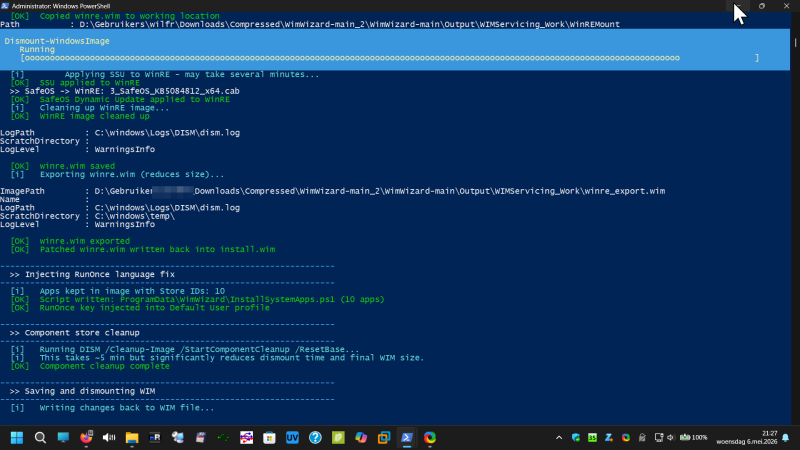Launch the blue UV app

point(292,437)
